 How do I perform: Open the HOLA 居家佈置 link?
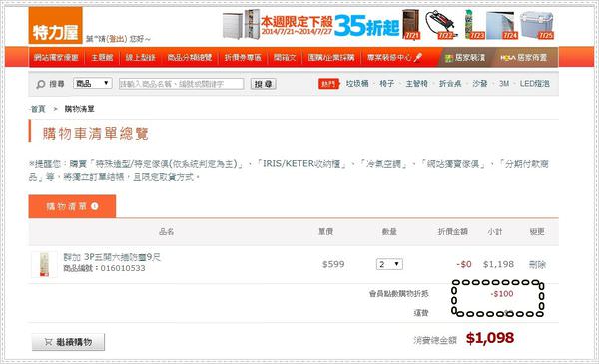click(x=524, y=58)
